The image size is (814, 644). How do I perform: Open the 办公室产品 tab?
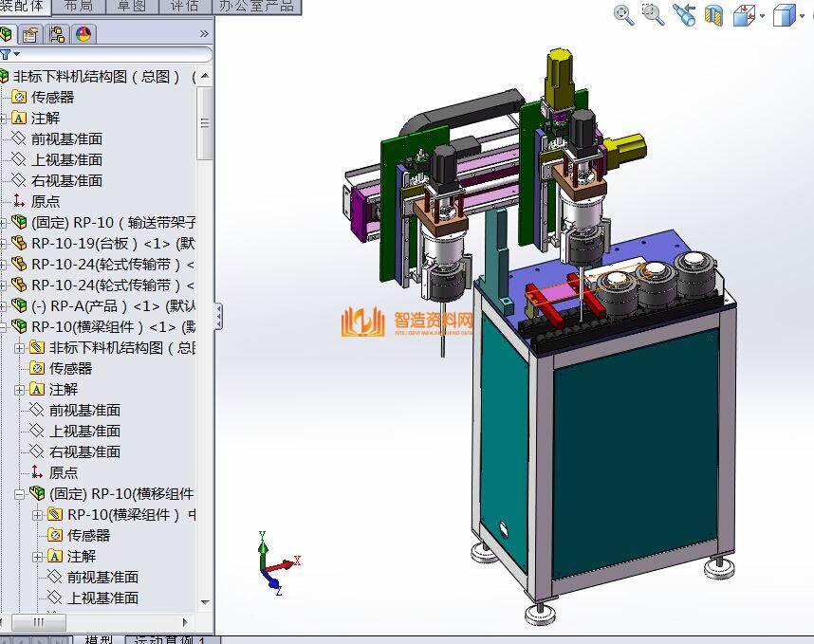pos(256,6)
